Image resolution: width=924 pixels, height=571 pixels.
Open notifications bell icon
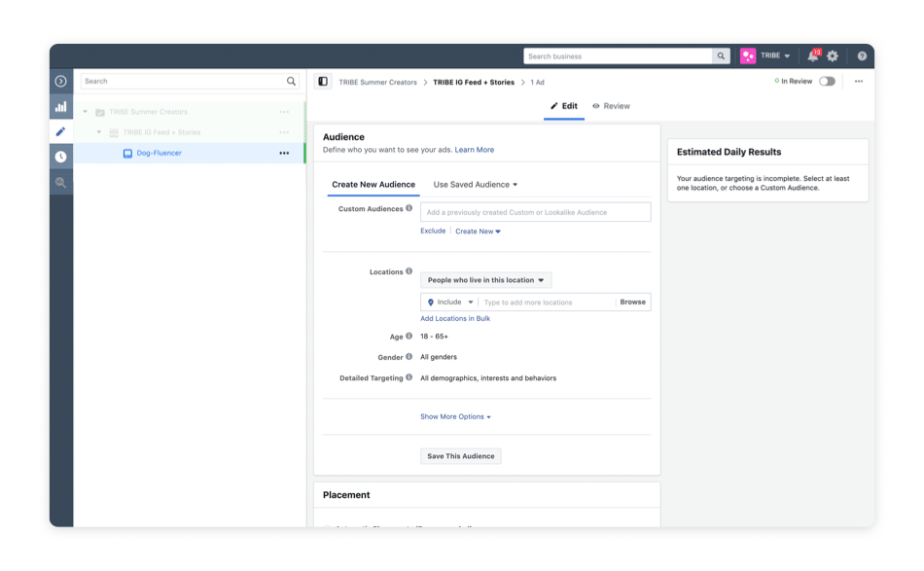[x=812, y=56]
